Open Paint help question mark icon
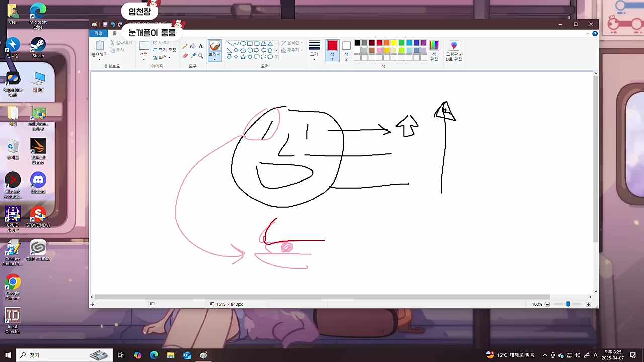The height and width of the screenshot is (362, 644). click(x=595, y=34)
